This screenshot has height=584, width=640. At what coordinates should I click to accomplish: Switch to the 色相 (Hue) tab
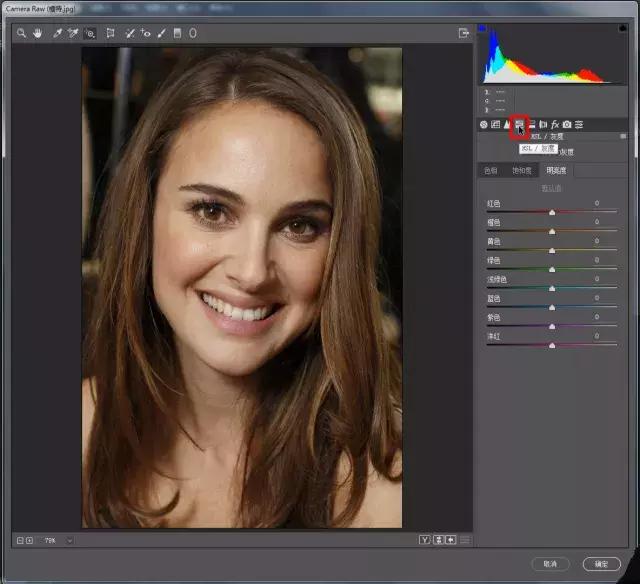tap(490, 171)
